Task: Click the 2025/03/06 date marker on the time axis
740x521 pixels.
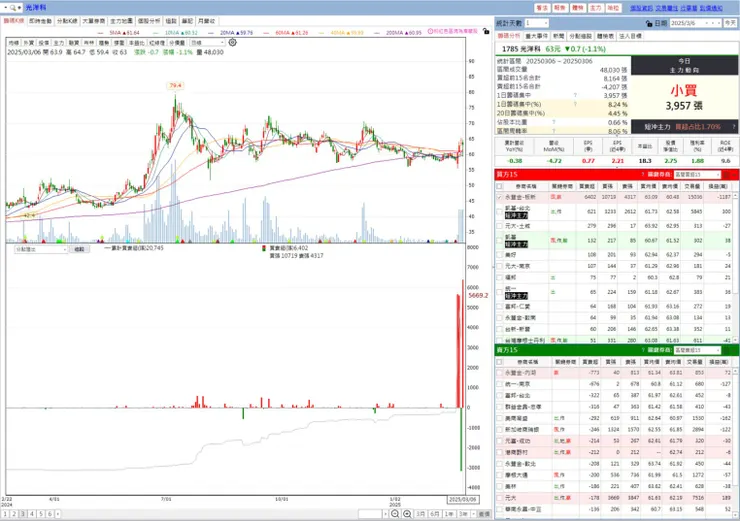Action: (x=462, y=499)
